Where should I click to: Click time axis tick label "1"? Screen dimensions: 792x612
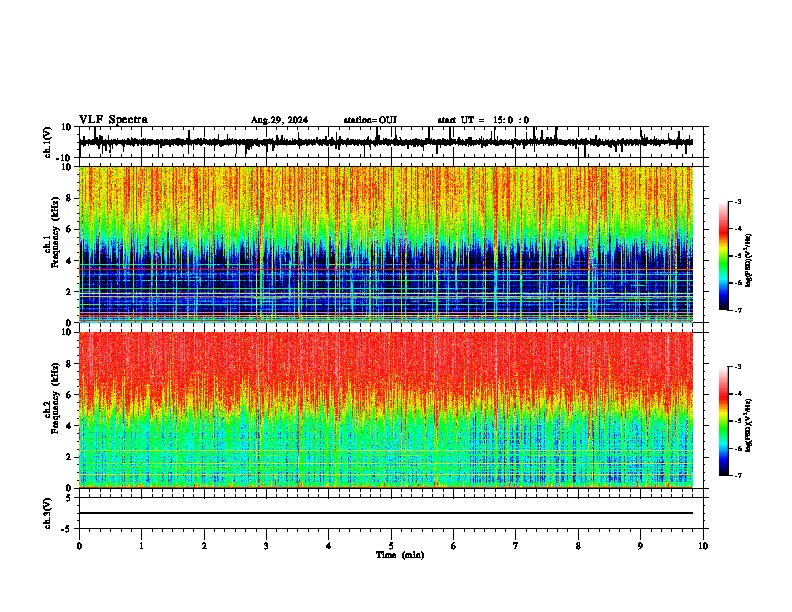tap(141, 546)
